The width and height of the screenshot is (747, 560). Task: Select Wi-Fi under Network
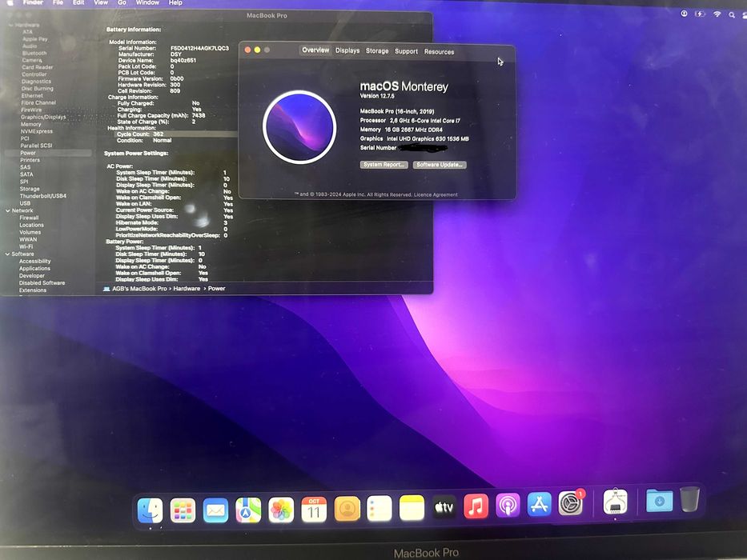26,246
